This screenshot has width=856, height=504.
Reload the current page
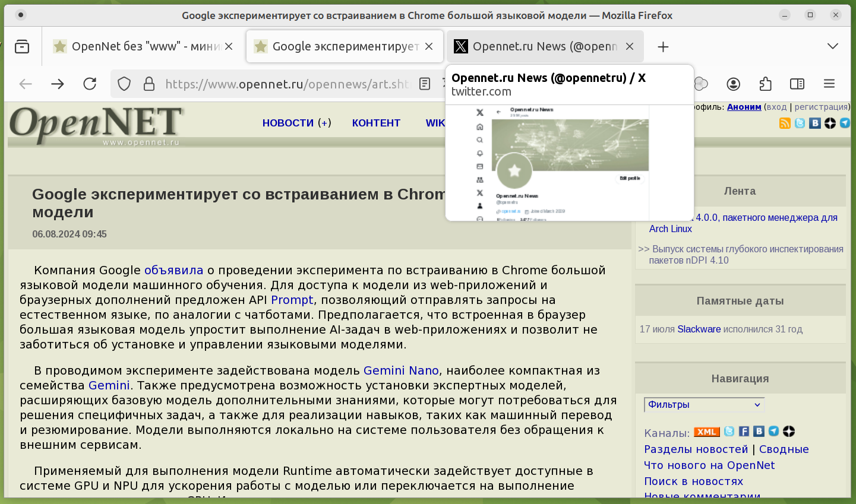pos(90,84)
